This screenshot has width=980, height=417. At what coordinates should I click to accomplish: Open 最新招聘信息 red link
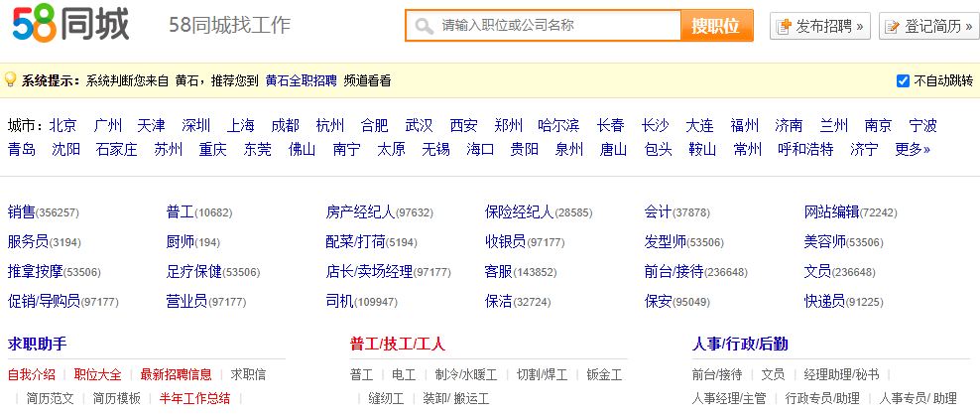(x=176, y=374)
